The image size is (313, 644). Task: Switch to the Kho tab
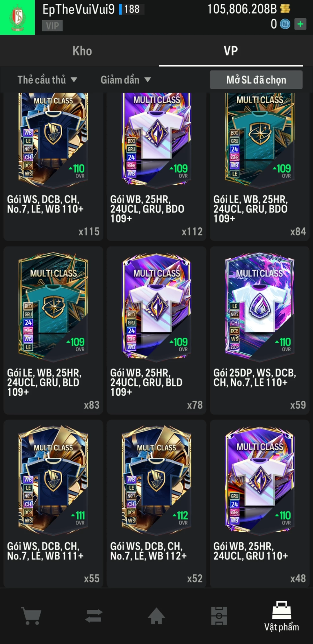click(x=82, y=51)
